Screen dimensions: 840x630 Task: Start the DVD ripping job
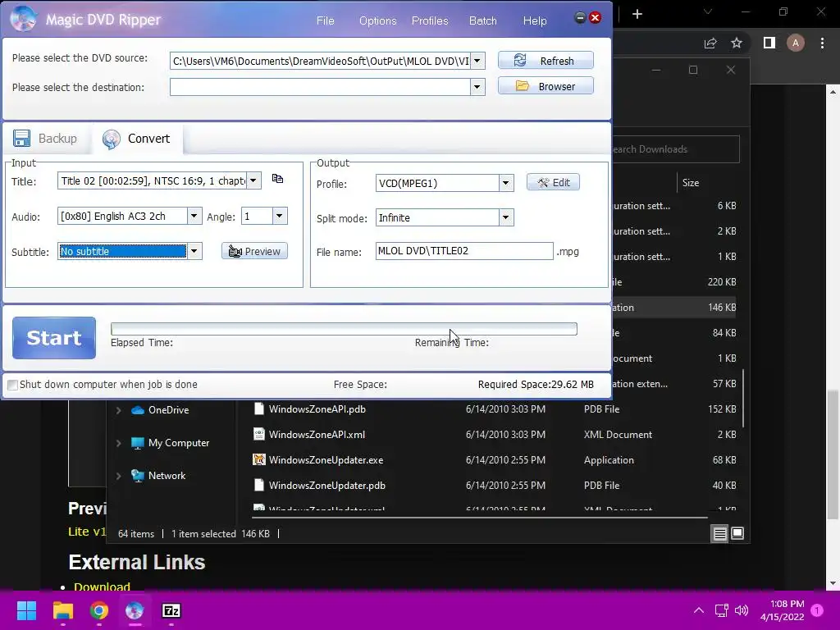[x=54, y=337]
